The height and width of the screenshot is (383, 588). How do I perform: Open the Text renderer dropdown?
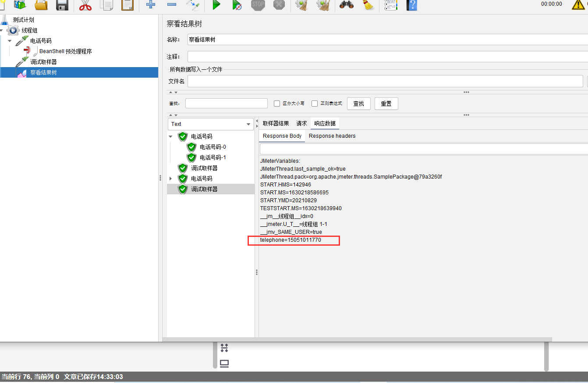point(210,124)
